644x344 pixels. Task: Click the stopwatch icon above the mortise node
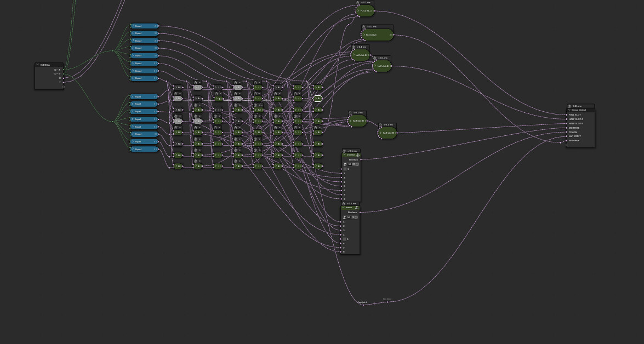click(x=344, y=151)
